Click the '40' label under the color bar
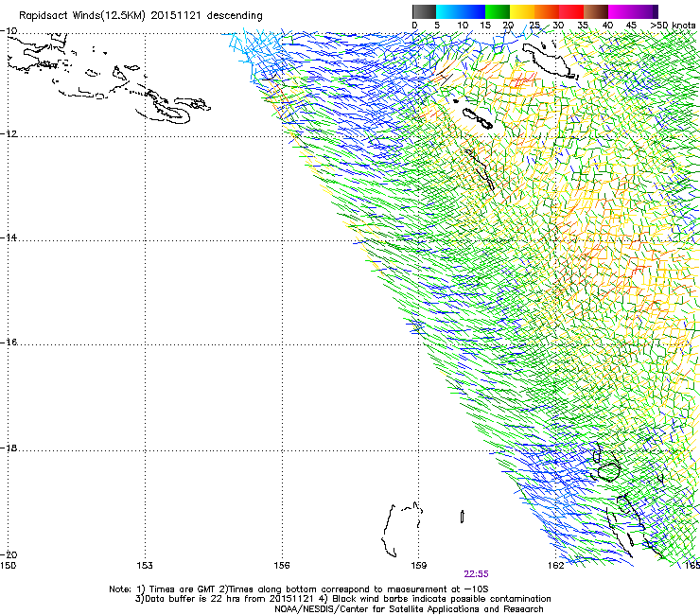 pyautogui.click(x=607, y=26)
